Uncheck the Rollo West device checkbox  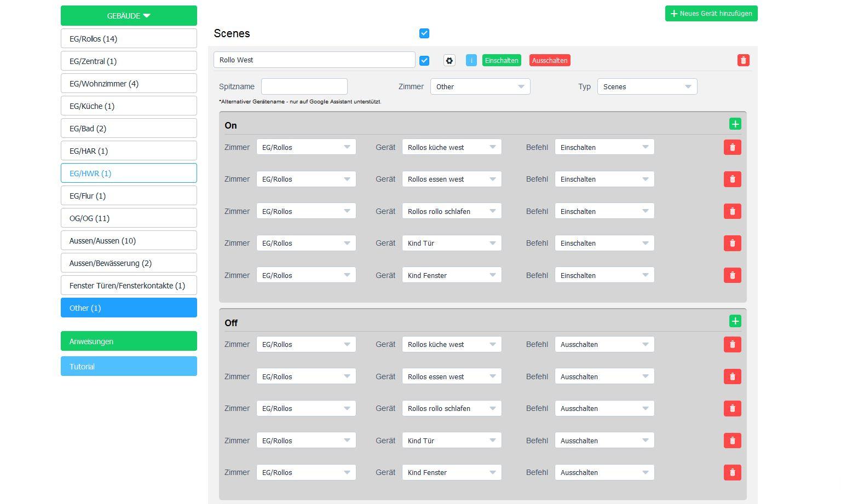pos(424,61)
